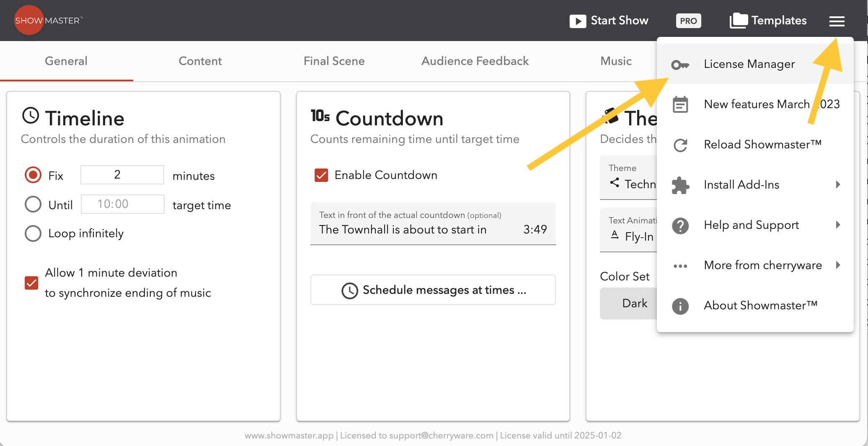Viewport: 868px width, 446px height.
Task: Expand More from cherryware submenu arrow
Action: [x=838, y=265]
